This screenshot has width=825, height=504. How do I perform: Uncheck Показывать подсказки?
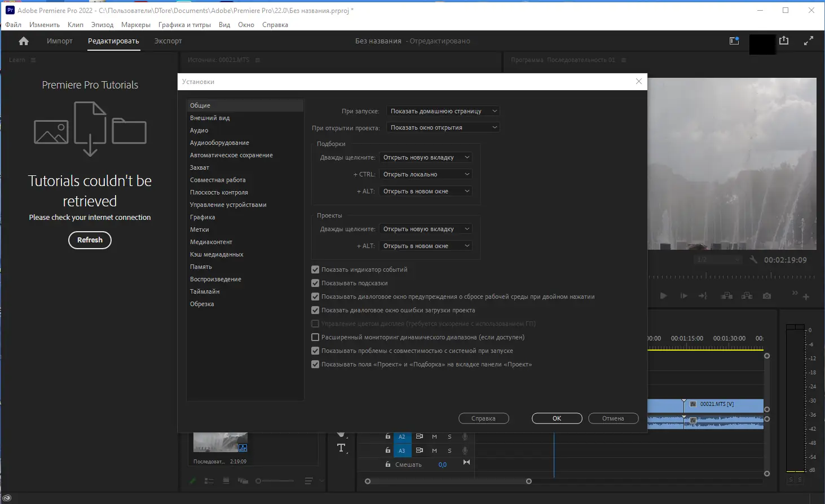(x=315, y=283)
